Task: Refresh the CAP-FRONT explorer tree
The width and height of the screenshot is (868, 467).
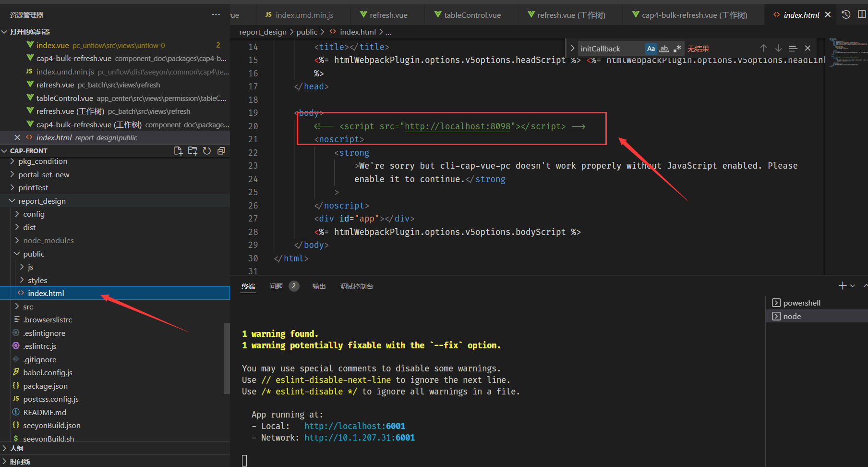Action: [207, 151]
